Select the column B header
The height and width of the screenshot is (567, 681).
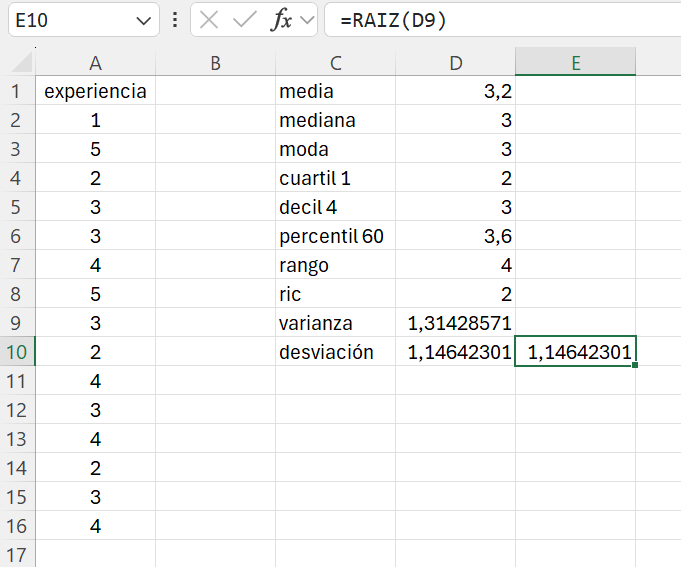click(216, 62)
